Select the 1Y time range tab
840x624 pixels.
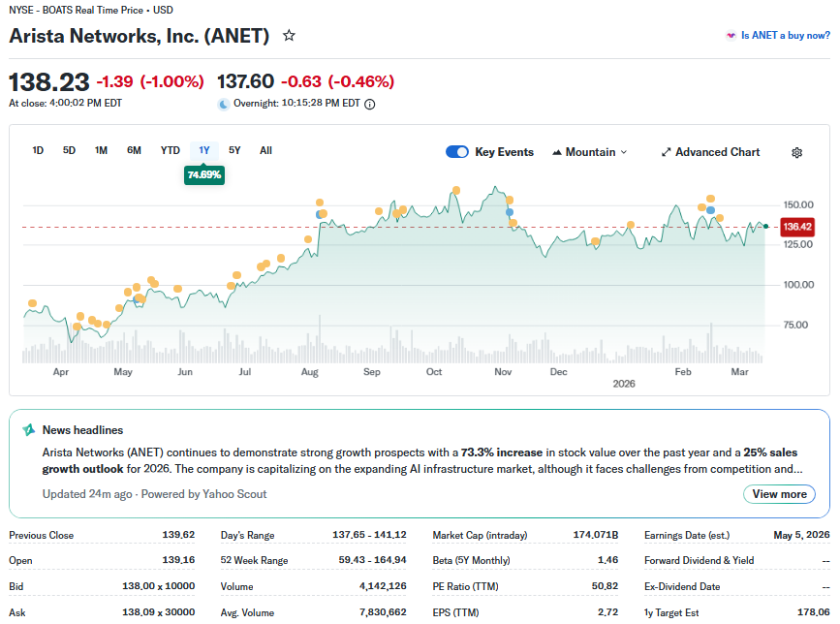(204, 150)
